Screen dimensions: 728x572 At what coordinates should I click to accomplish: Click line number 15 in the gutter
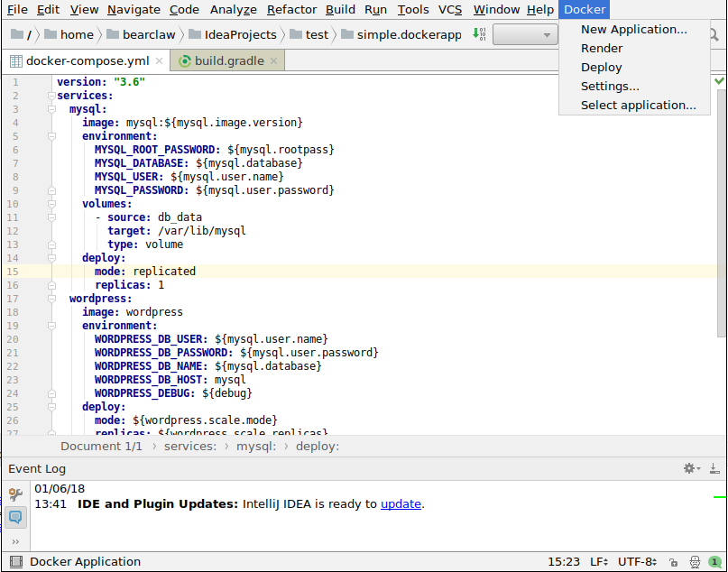(13, 272)
